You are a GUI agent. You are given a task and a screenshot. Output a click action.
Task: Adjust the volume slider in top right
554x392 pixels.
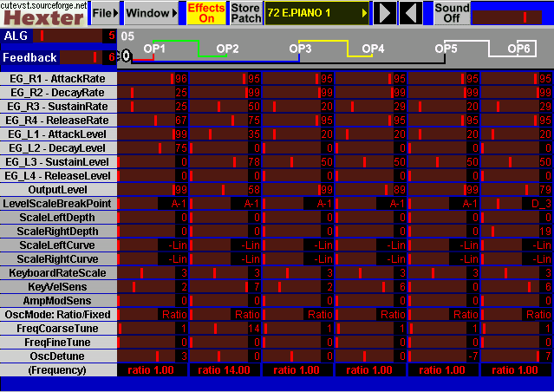tap(506, 17)
